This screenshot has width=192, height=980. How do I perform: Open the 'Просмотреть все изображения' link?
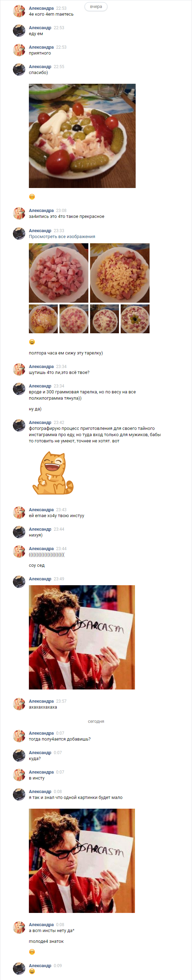pos(62,237)
